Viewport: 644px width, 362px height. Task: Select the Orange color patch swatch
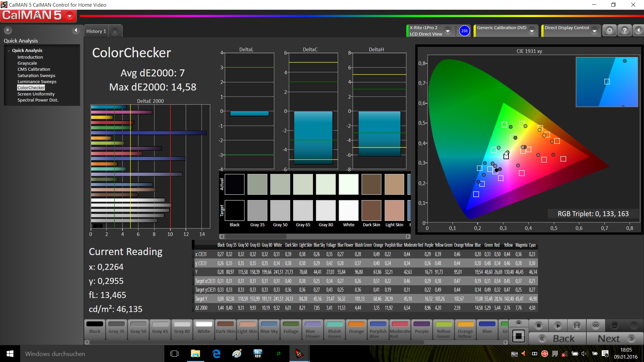[x=356, y=328]
